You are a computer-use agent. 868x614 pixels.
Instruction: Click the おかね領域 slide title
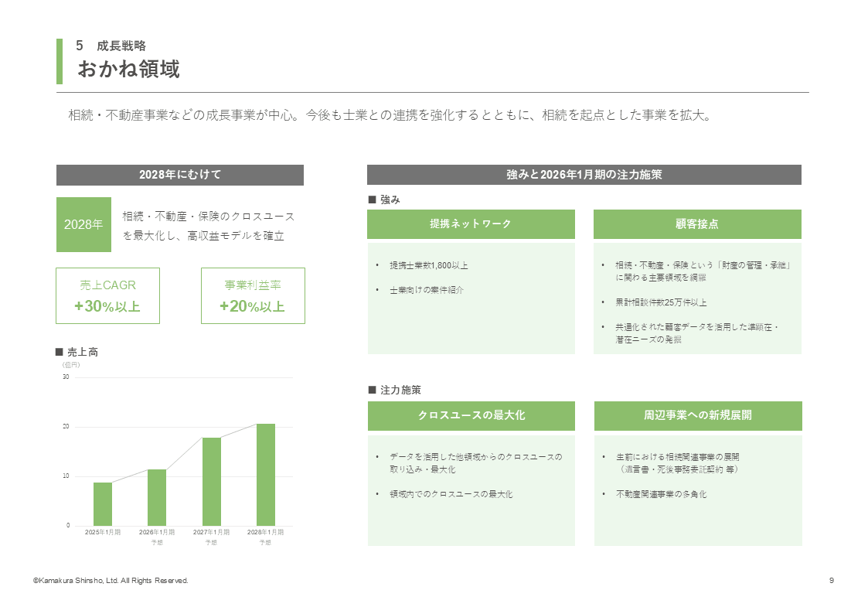tap(128, 70)
